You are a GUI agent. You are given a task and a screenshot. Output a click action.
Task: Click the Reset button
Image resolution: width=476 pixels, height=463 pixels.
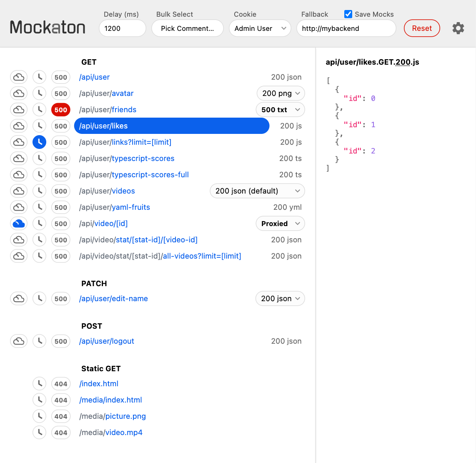pyautogui.click(x=422, y=28)
